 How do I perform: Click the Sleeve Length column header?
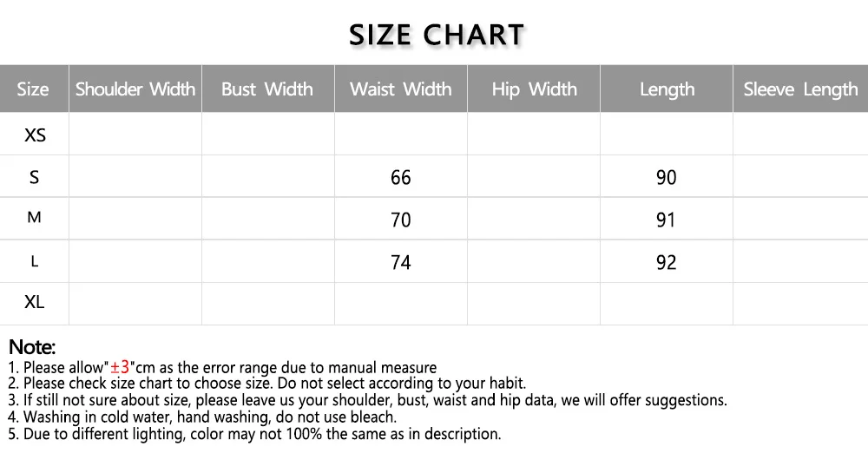click(800, 89)
